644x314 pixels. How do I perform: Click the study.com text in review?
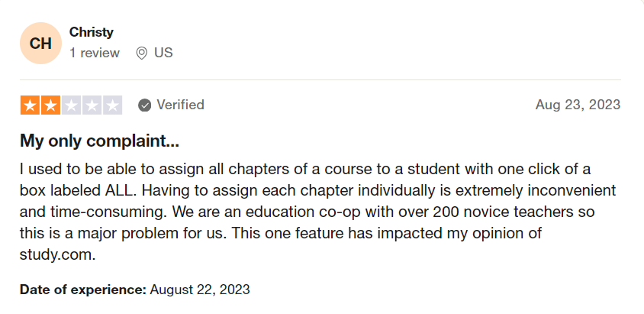(57, 255)
